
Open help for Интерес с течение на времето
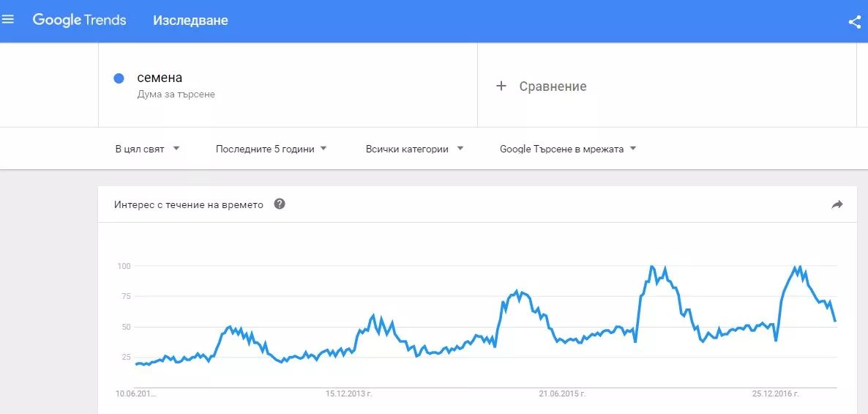[279, 204]
